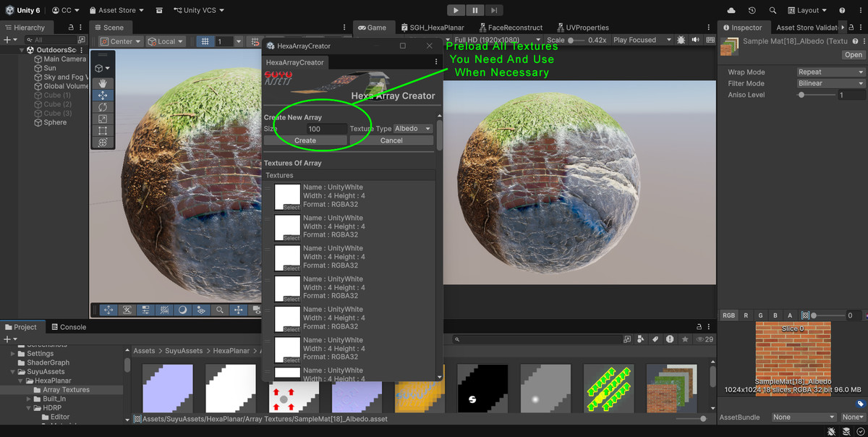868x437 pixels.
Task: Start Play mode with the Play button
Action: pos(456,10)
